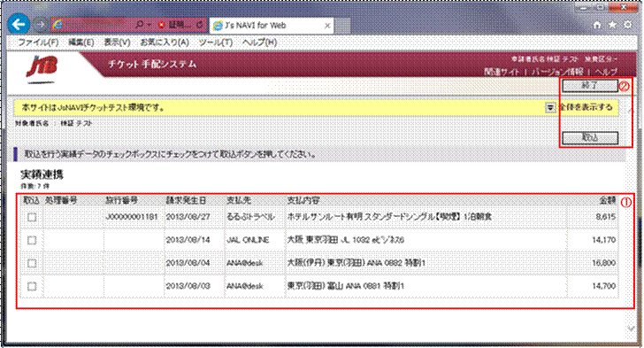Screen dimensions: 644x348
Task: Click the 大阪 東京羽田 JL 1032 description
Action: click(x=345, y=240)
